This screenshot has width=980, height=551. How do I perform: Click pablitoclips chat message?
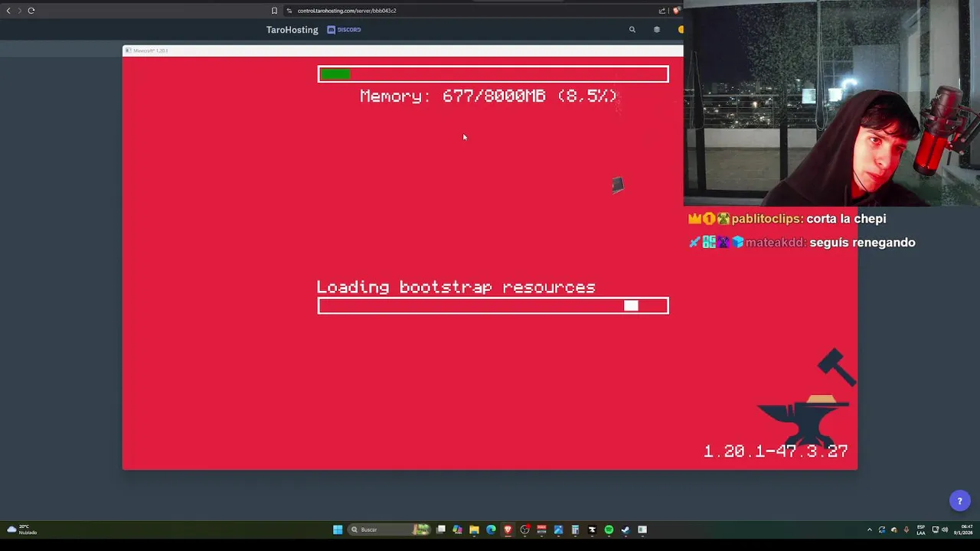click(x=787, y=219)
